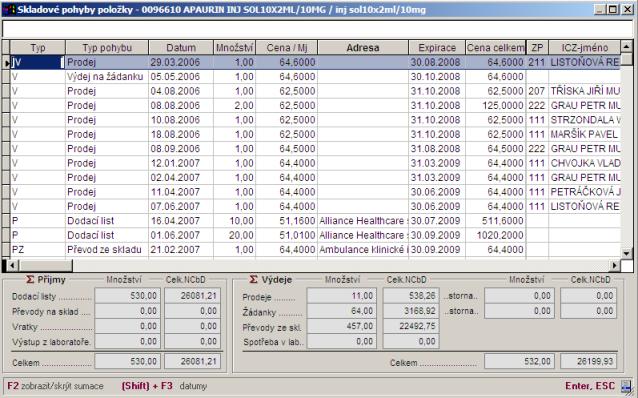This screenshot has width=638, height=398.
Task: Click F2 zobrazit/skrýt sumace hint
Action: [55, 386]
